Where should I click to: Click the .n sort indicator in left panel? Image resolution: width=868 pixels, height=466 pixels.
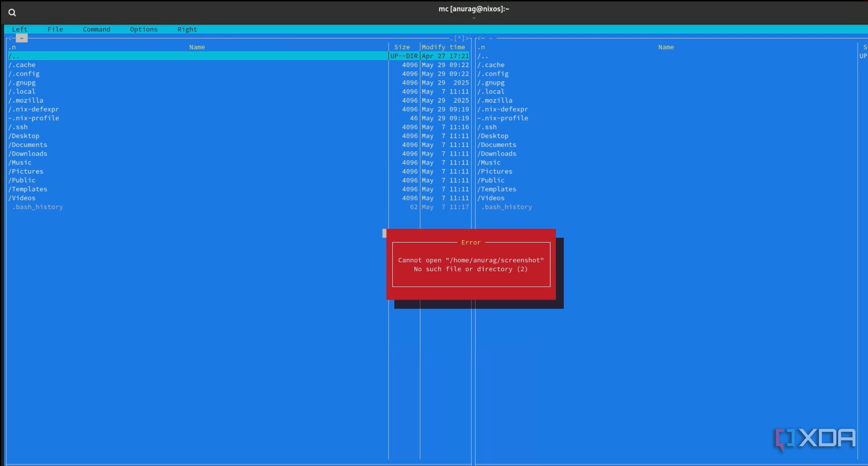coord(12,47)
